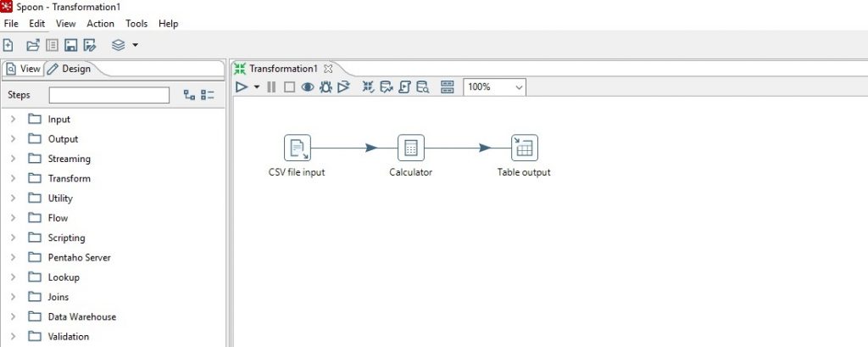Image resolution: width=868 pixels, height=347 pixels.
Task: Open the View menu
Action: [65, 23]
